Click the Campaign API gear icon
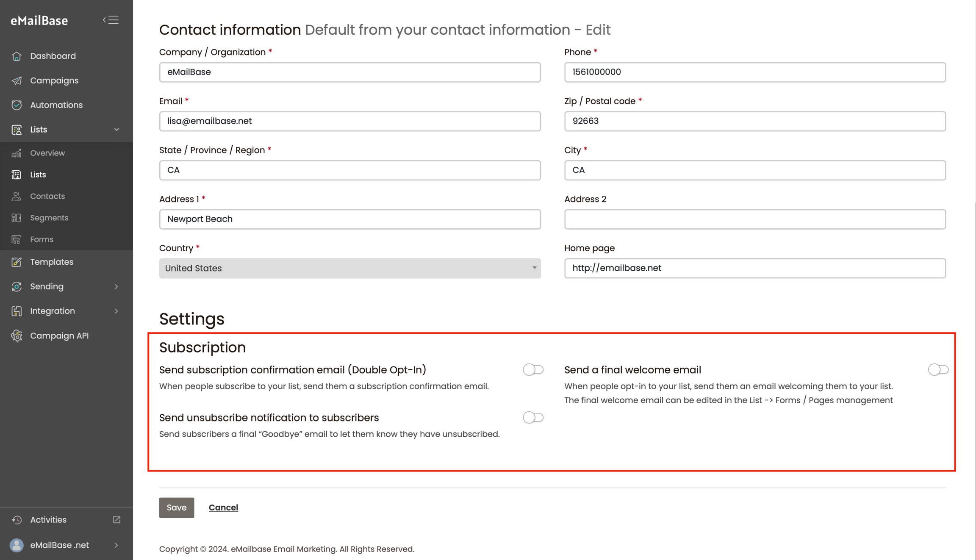Image resolution: width=976 pixels, height=560 pixels. pyautogui.click(x=17, y=335)
